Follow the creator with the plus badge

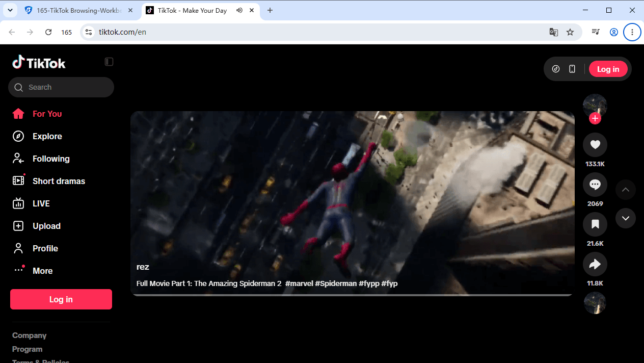[595, 119]
